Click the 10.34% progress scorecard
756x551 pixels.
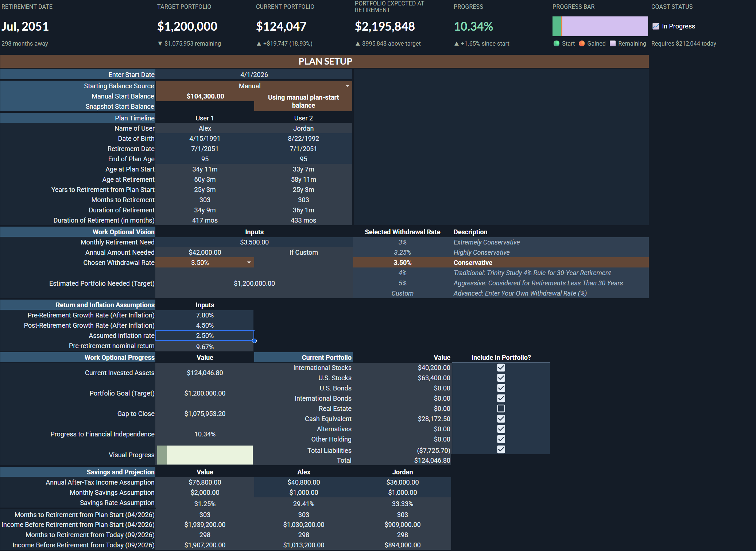click(473, 26)
